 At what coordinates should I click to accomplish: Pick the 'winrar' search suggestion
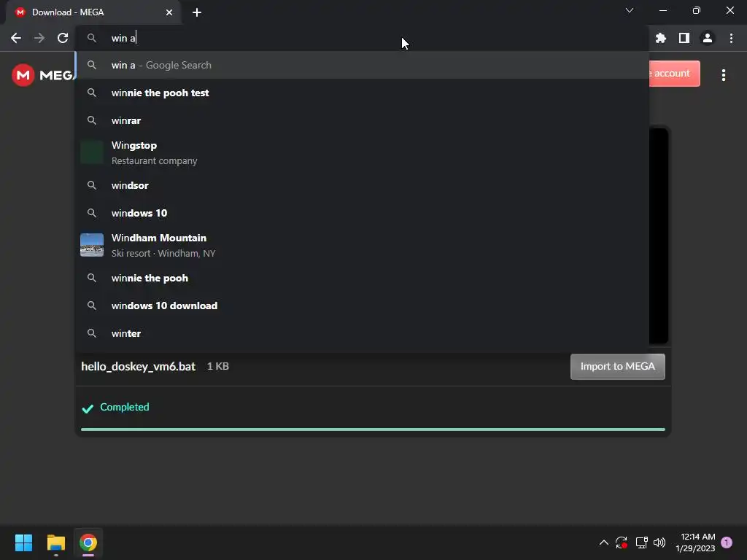[x=362, y=120]
